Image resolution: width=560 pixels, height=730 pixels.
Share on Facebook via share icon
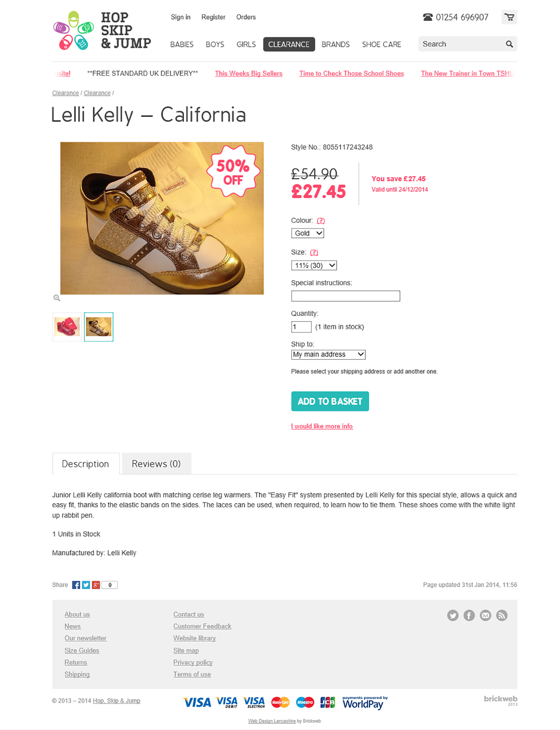coord(76,585)
